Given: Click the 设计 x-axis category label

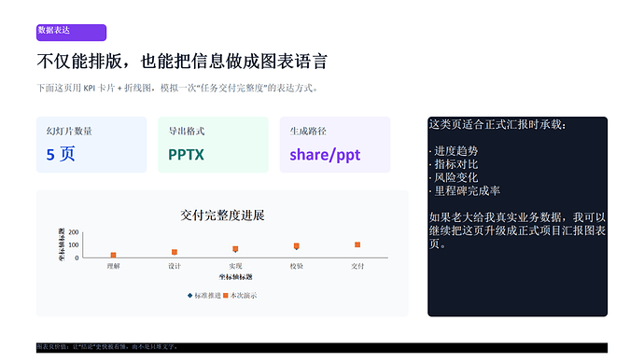Looking at the screenshot, I should (x=175, y=266).
